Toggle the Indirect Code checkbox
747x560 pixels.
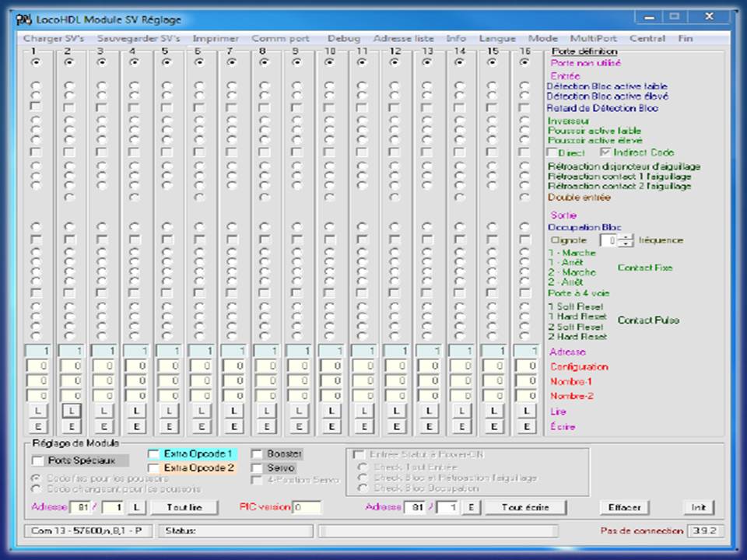click(605, 152)
